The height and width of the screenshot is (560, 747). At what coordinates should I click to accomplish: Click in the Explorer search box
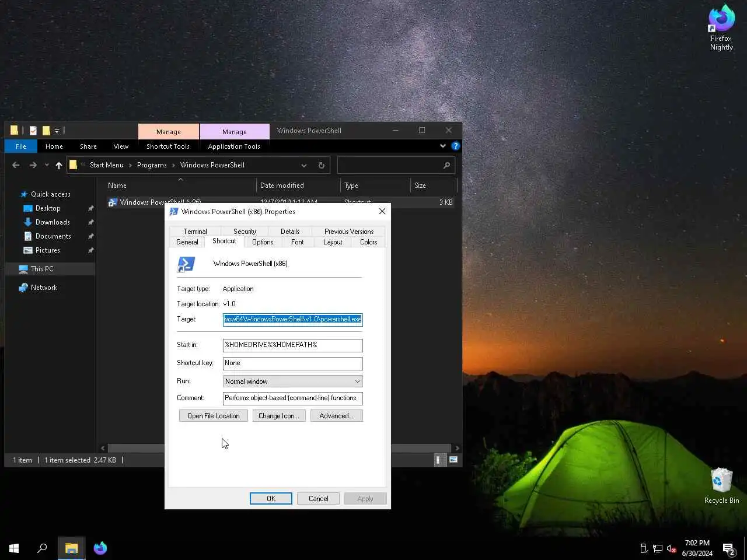(390, 165)
